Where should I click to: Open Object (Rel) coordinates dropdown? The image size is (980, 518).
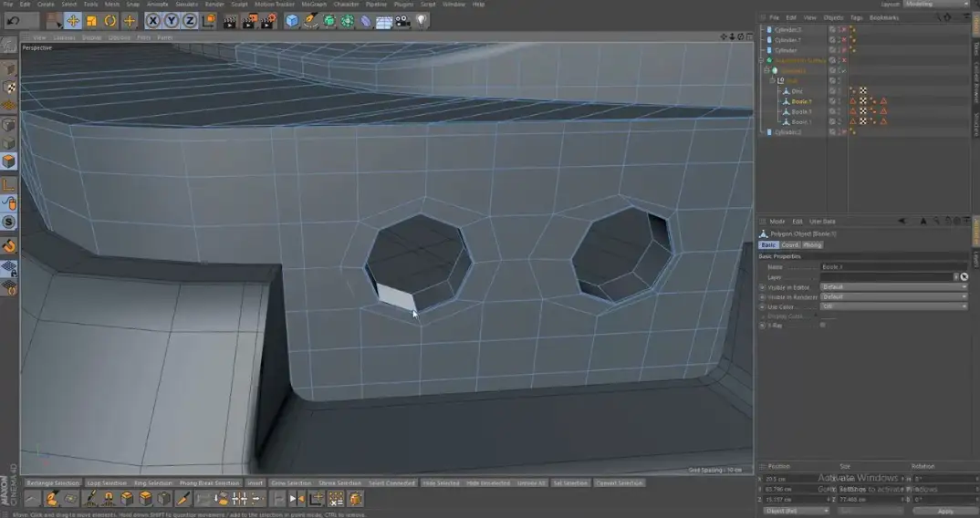tap(796, 511)
